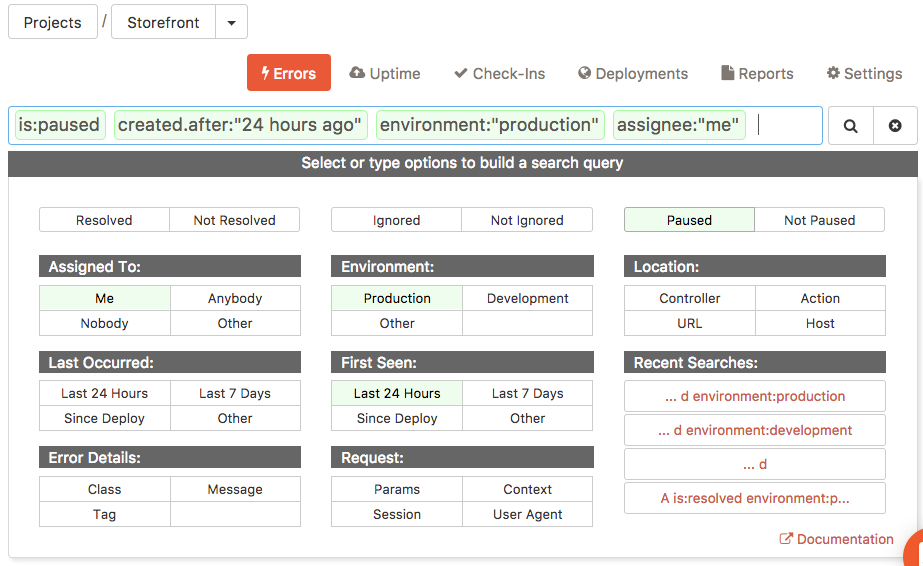Select the created.after query token
Viewport: 923px width, 566px height.
pos(241,125)
